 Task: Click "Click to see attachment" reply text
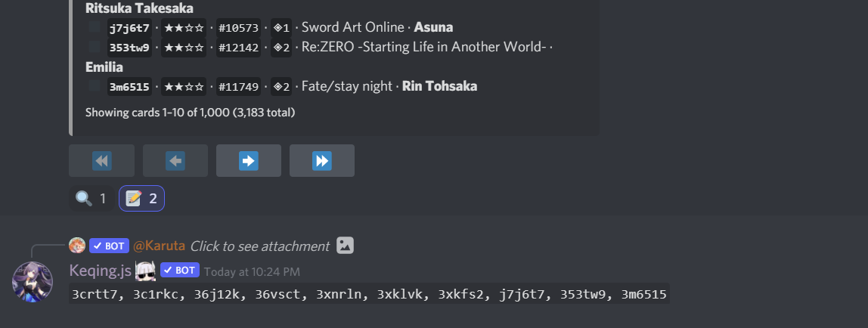[259, 246]
